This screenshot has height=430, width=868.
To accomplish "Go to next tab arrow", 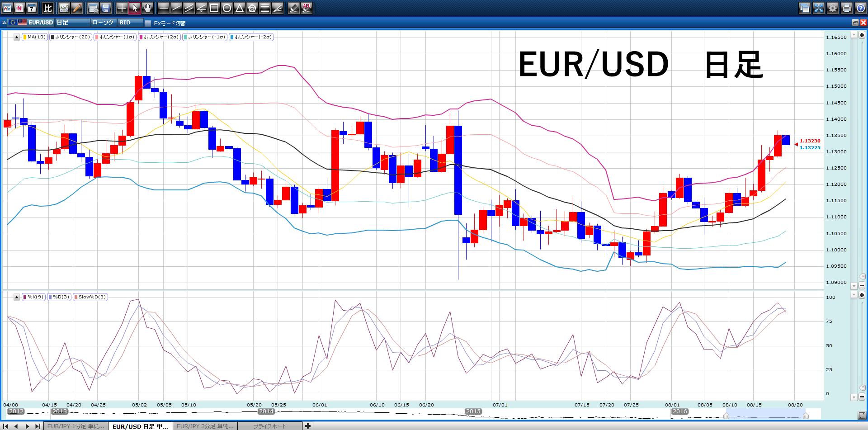I will 27,426.
